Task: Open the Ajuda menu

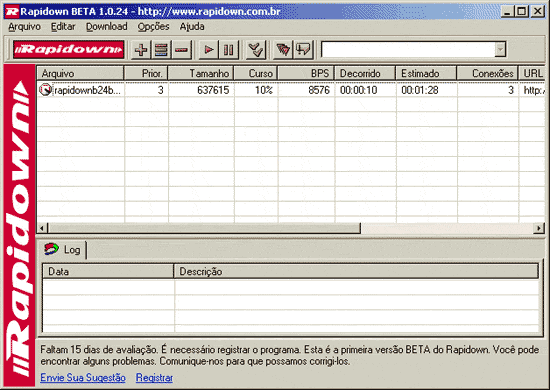Action: (x=192, y=27)
